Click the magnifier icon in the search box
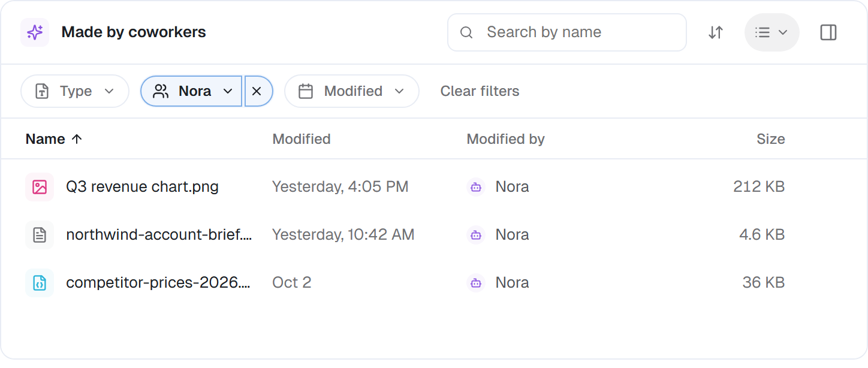This screenshot has height=368, width=868. (466, 32)
